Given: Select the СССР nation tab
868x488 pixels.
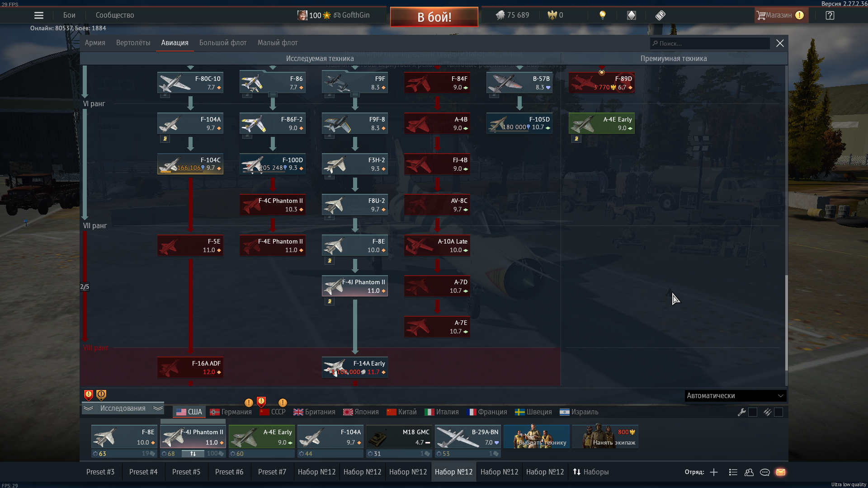Looking at the screenshot, I should pos(273,412).
